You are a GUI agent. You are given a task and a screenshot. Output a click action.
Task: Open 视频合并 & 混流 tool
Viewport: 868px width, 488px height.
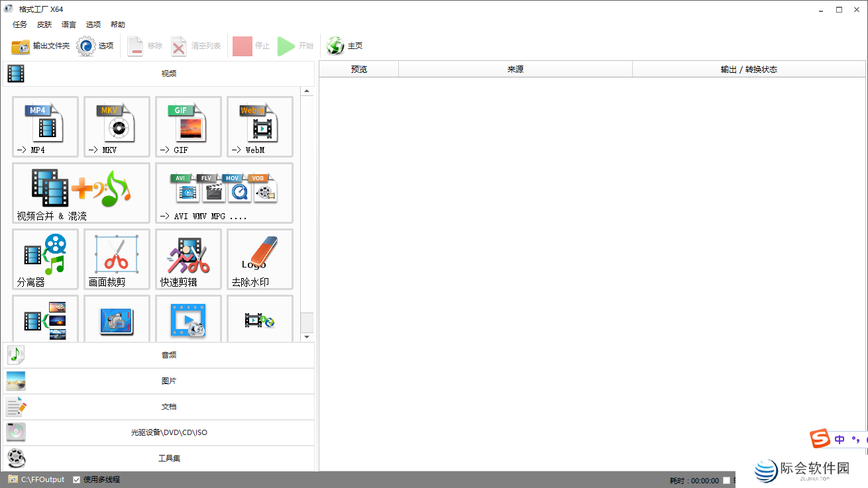81,193
